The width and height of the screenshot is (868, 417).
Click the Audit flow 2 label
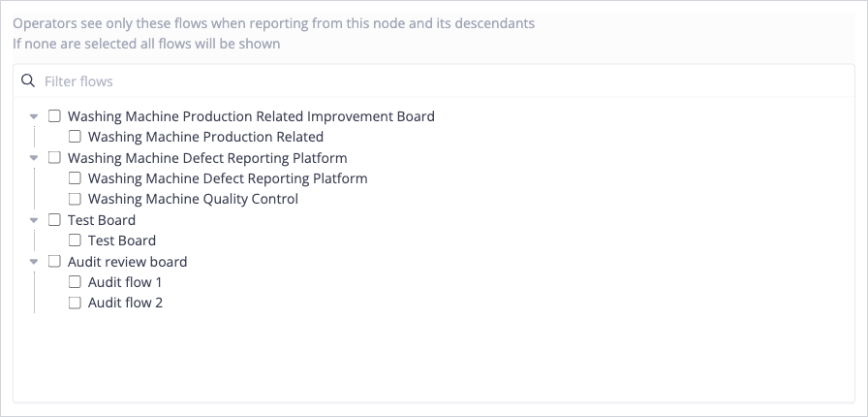[125, 303]
